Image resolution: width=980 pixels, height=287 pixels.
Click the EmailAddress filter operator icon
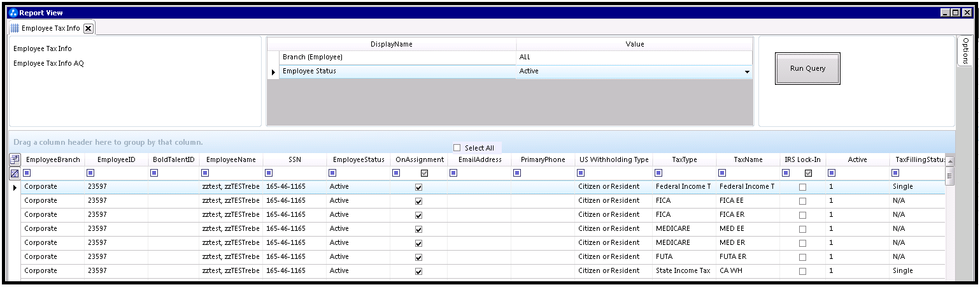click(453, 173)
